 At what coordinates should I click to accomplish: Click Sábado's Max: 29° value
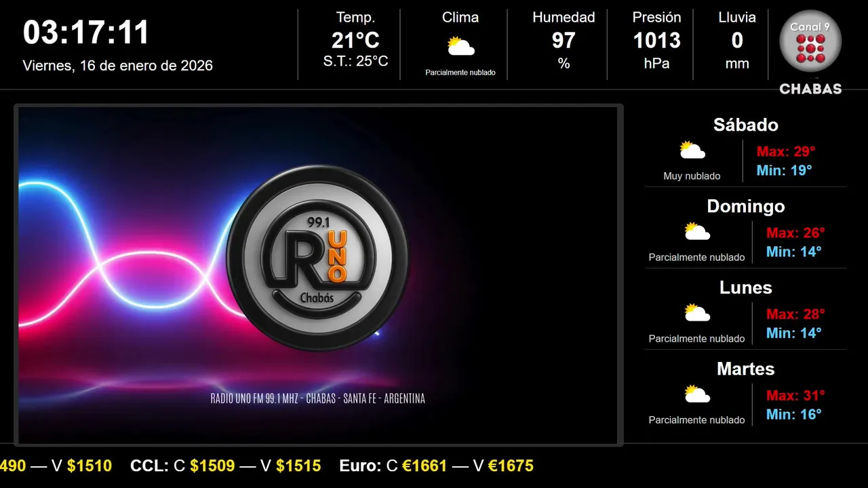(x=786, y=151)
